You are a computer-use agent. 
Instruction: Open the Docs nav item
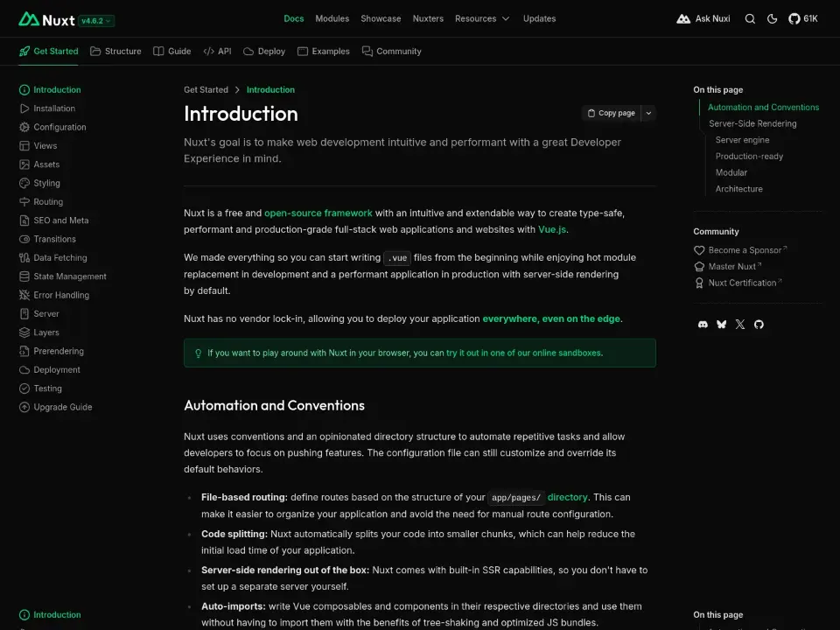(x=294, y=18)
